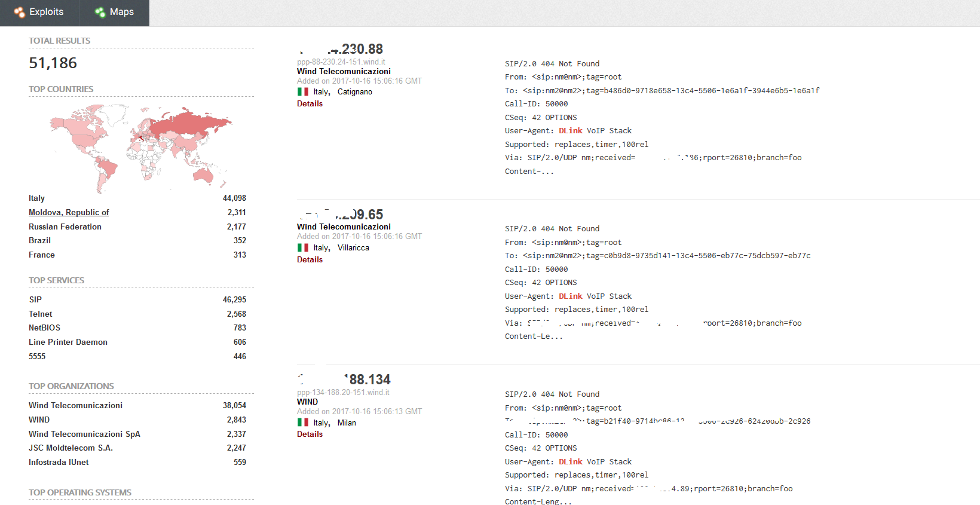The image size is (980, 505).
Task: Select SIP in top services
Action: point(35,300)
